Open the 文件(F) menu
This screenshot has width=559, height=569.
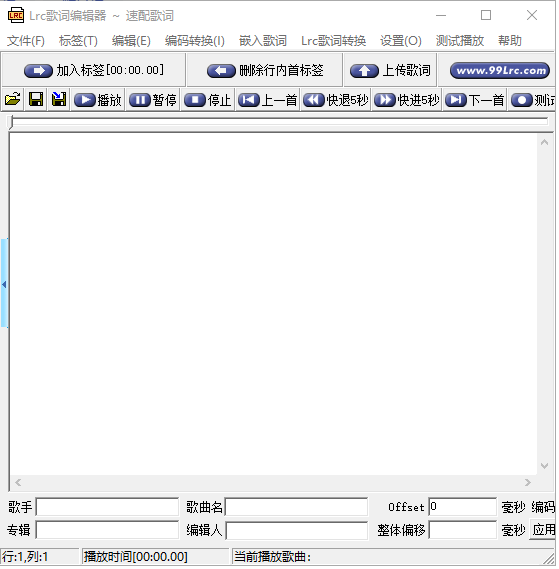coord(26,41)
